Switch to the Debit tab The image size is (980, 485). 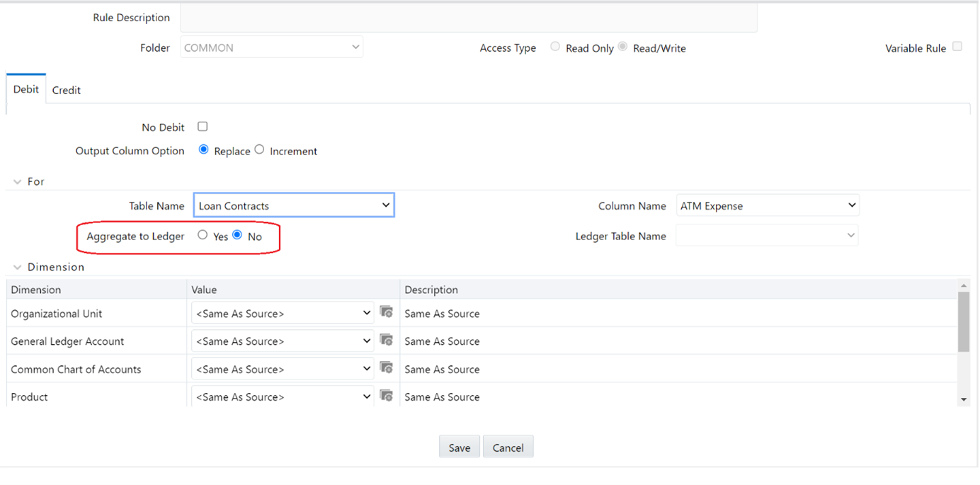click(25, 89)
